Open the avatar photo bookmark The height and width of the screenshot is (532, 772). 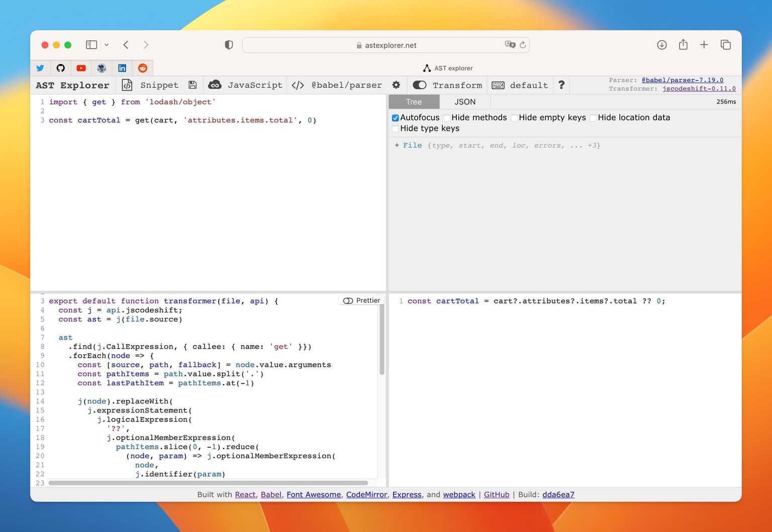tap(102, 68)
